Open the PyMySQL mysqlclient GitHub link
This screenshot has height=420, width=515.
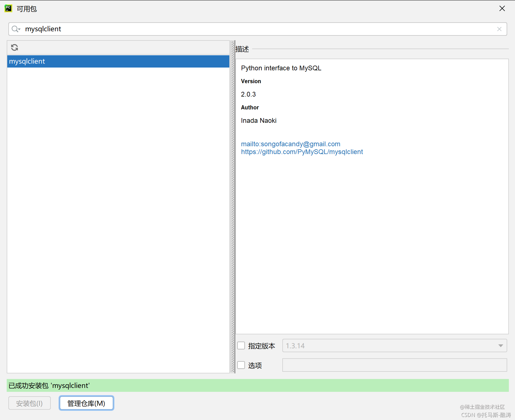(302, 152)
